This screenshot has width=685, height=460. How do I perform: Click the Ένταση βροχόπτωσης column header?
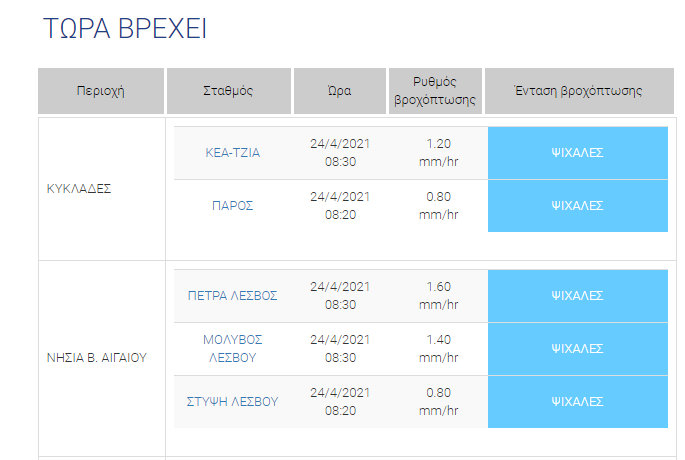pyautogui.click(x=578, y=91)
